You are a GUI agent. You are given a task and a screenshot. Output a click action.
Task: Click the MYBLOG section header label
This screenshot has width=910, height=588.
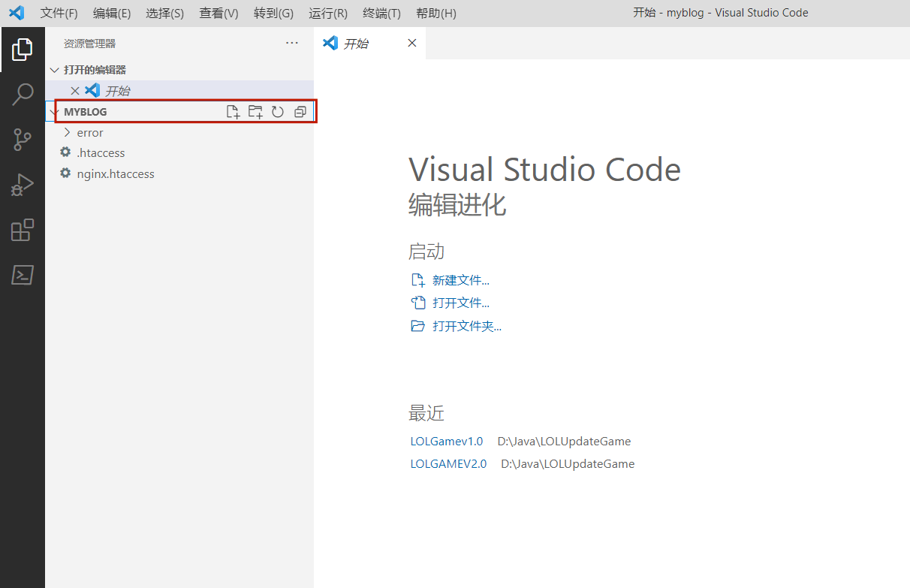[86, 112]
